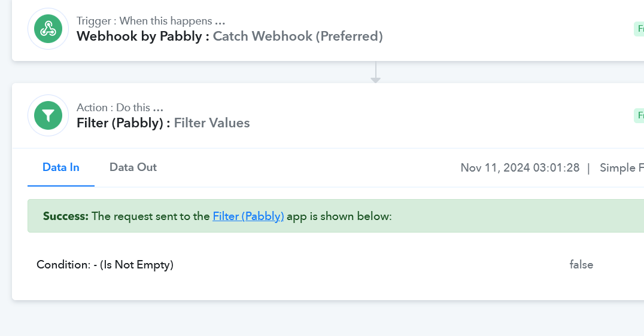Image resolution: width=644 pixels, height=336 pixels.
Task: Click the green Webhook by Pabbly icon
Action: tap(48, 29)
